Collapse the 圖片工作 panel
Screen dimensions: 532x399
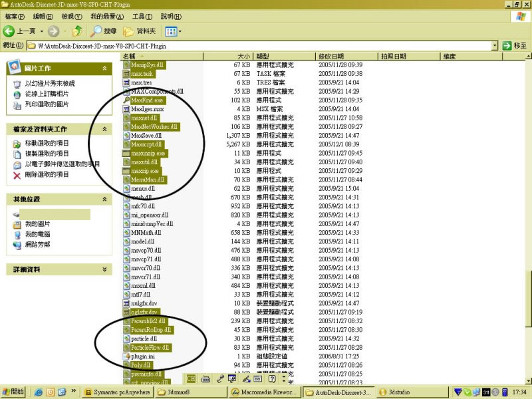coord(104,68)
